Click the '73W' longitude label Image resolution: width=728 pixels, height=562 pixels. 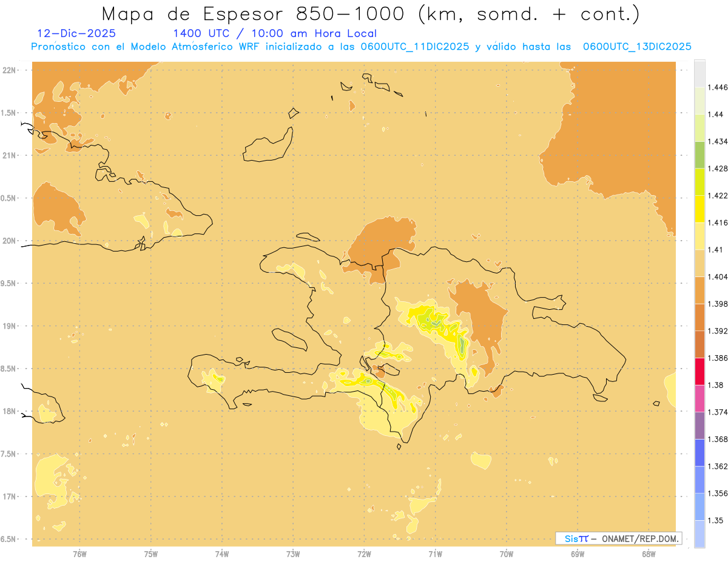pyautogui.click(x=293, y=554)
